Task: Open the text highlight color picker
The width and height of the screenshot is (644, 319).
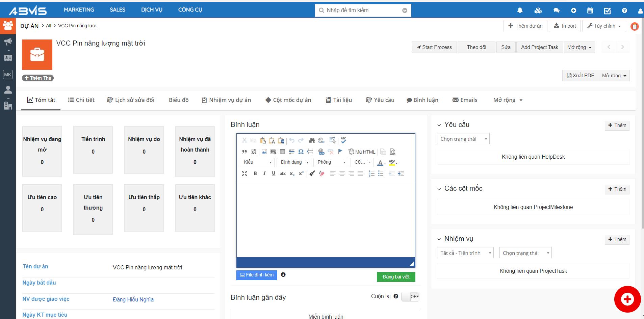Action: [x=393, y=163]
